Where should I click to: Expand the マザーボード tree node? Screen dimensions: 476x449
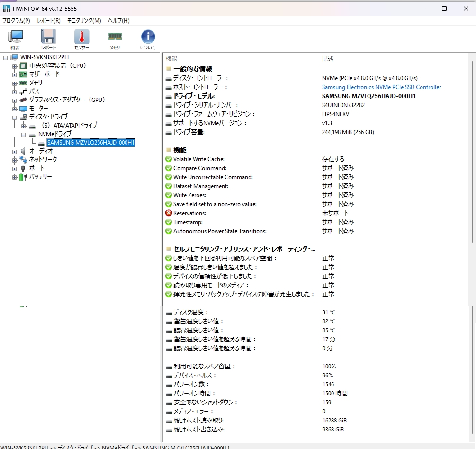tap(15, 74)
